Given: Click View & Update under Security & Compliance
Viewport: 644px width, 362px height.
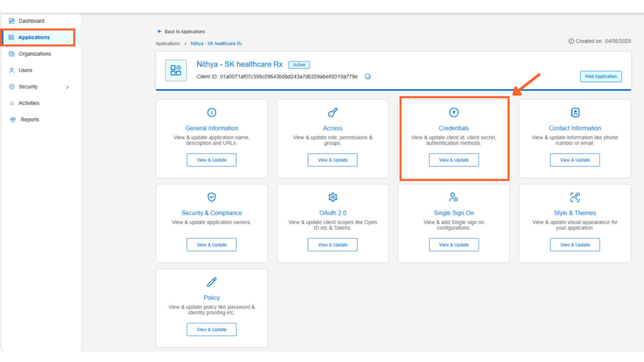Looking at the screenshot, I should [211, 245].
